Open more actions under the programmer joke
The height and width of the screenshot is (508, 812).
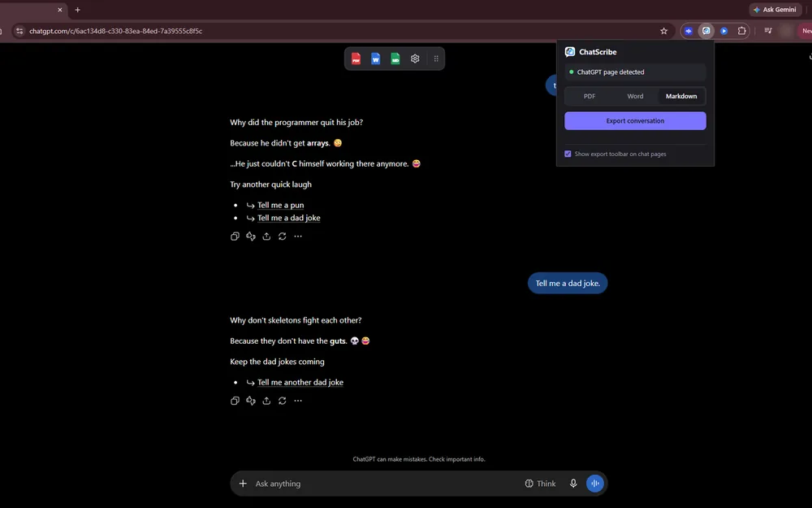pos(298,237)
